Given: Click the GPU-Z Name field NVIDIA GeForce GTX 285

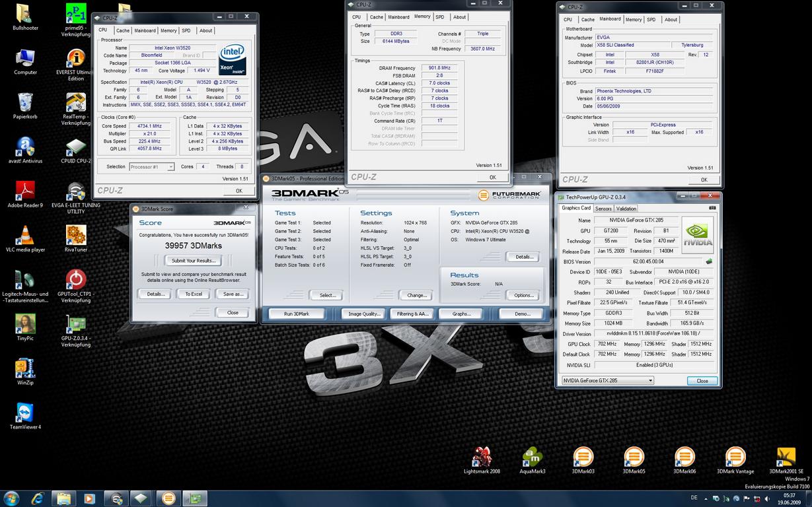Looking at the screenshot, I should tap(637, 220).
